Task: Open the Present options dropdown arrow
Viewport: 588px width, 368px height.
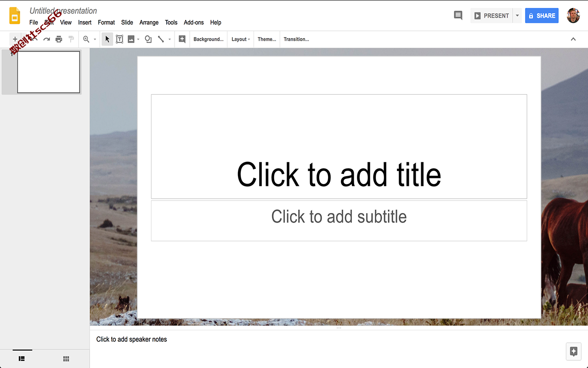Action: tap(517, 16)
